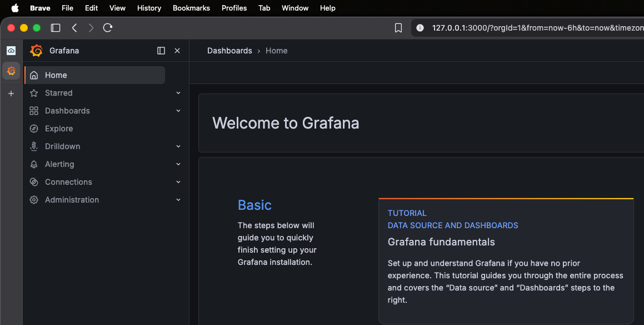Open the Edit menu

click(x=91, y=8)
